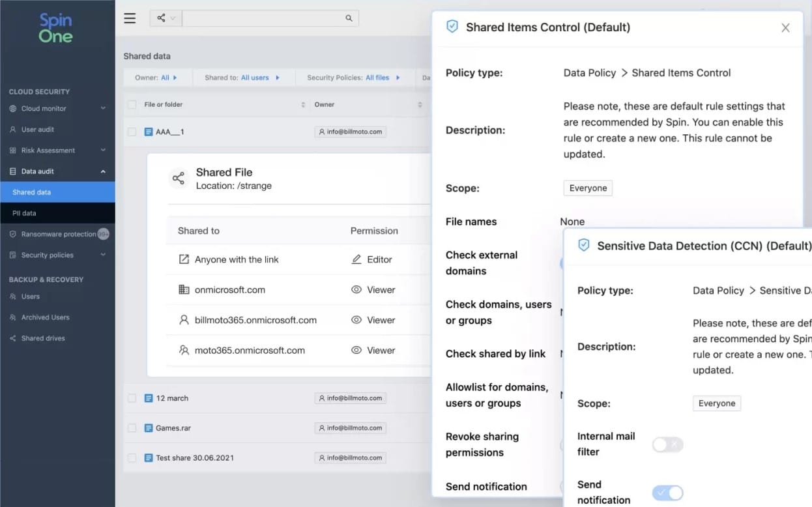Click the Everyone scope tag in Shared Items Control
The image size is (812, 507).
pyautogui.click(x=588, y=188)
